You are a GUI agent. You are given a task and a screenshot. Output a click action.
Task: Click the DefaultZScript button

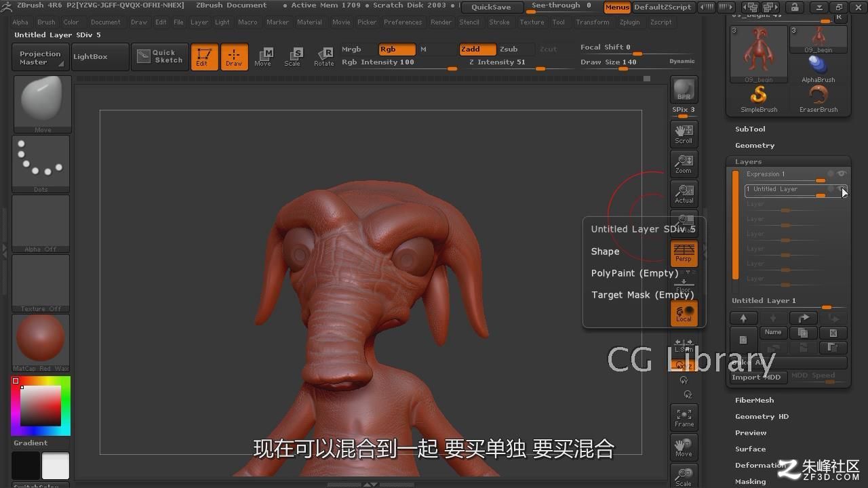click(663, 7)
